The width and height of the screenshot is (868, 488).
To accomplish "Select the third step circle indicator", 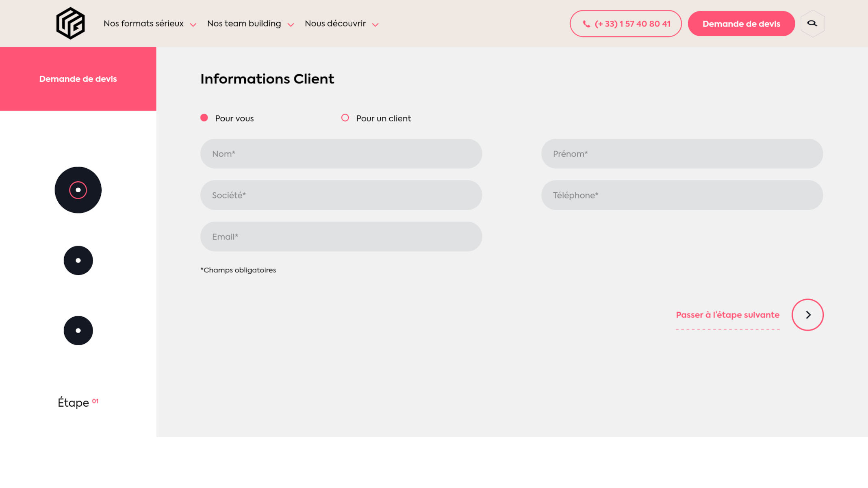I will click(x=78, y=331).
